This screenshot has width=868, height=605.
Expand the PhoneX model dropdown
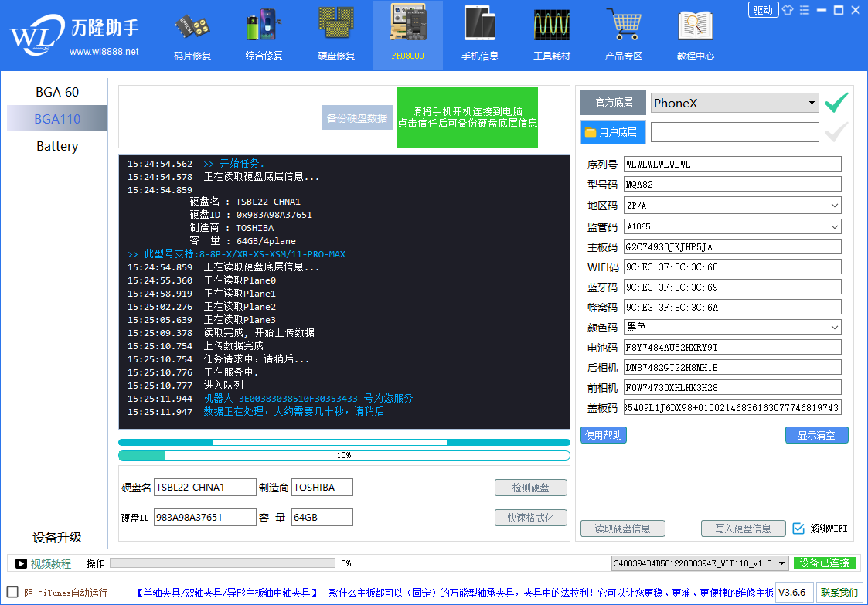[812, 103]
